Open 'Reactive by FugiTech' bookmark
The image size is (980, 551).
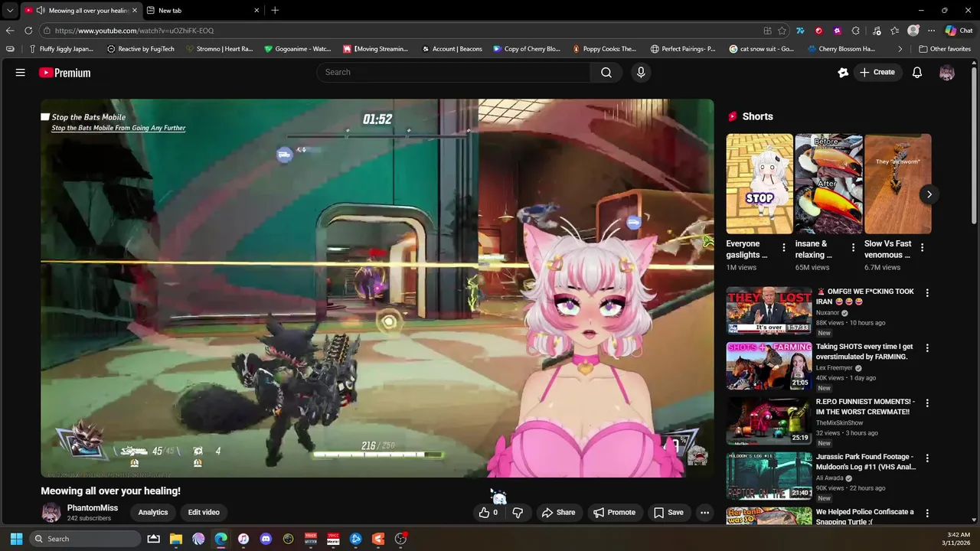point(141,49)
